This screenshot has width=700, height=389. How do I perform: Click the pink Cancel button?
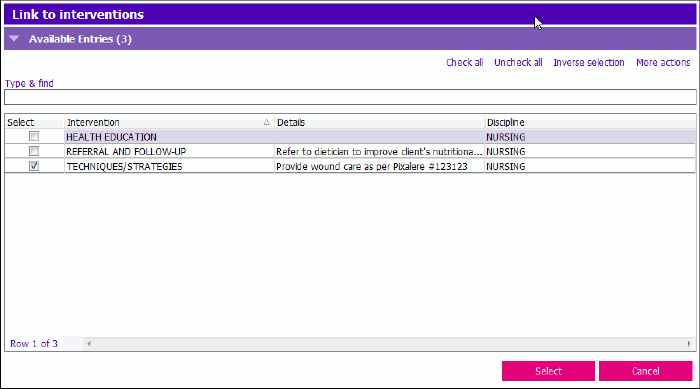(x=646, y=371)
